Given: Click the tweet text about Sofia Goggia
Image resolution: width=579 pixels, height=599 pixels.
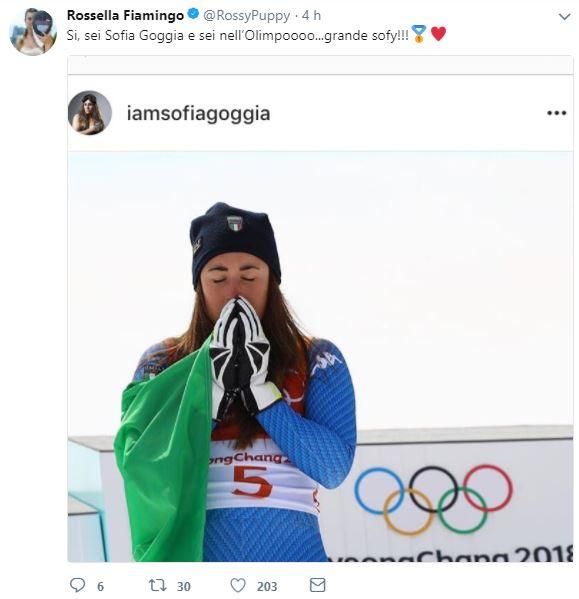Looking at the screenshot, I should click(238, 35).
